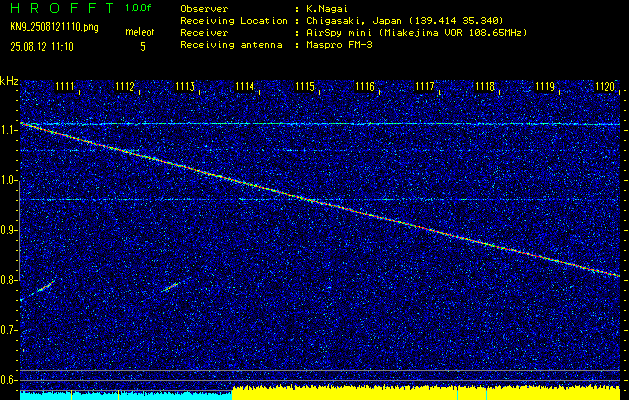Click the meteor count label
Viewport: 629px width, 400px height.
(142, 32)
